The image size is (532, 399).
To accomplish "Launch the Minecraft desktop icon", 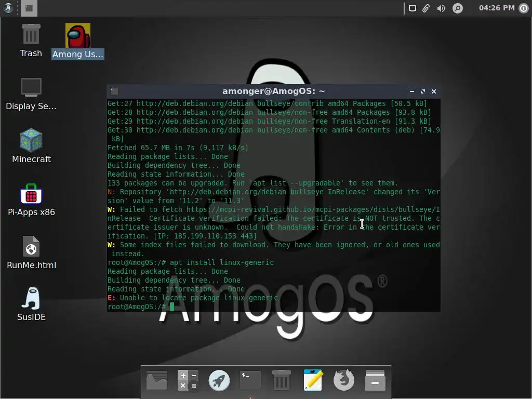I will pos(31,146).
